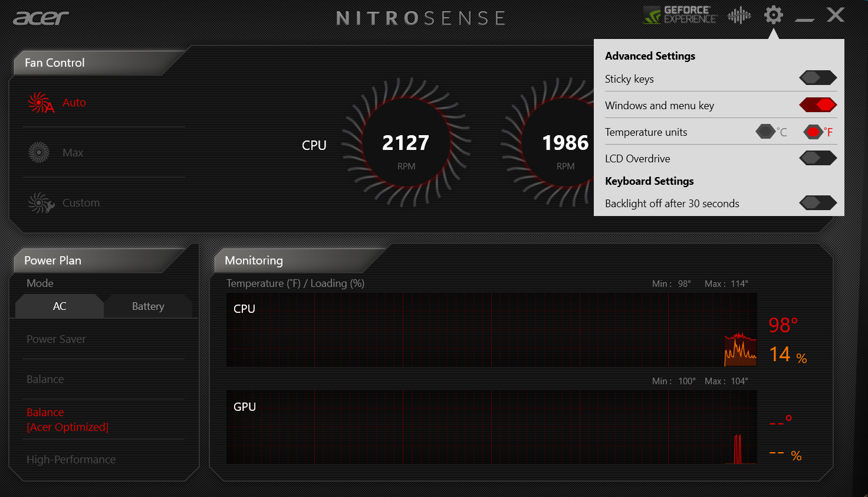Click the CPU temperature reading 98°
Viewport: 868px width, 497px height.
pyautogui.click(x=783, y=325)
